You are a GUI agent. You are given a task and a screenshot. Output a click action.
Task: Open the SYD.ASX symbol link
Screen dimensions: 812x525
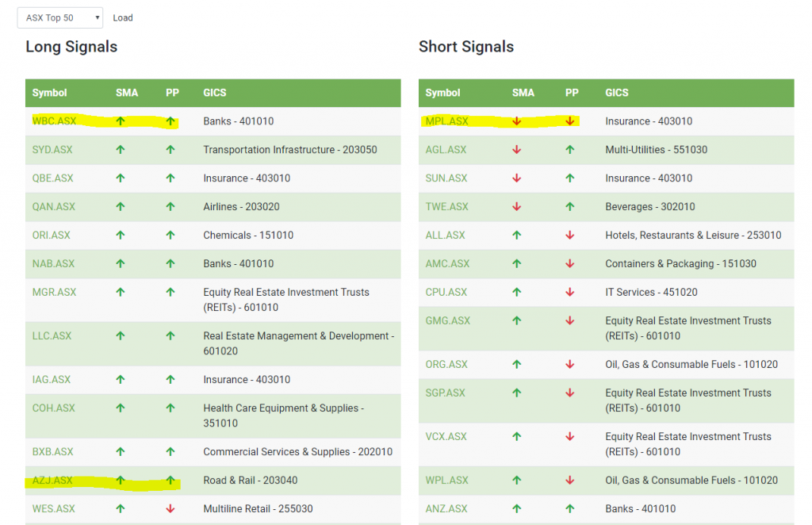52,150
